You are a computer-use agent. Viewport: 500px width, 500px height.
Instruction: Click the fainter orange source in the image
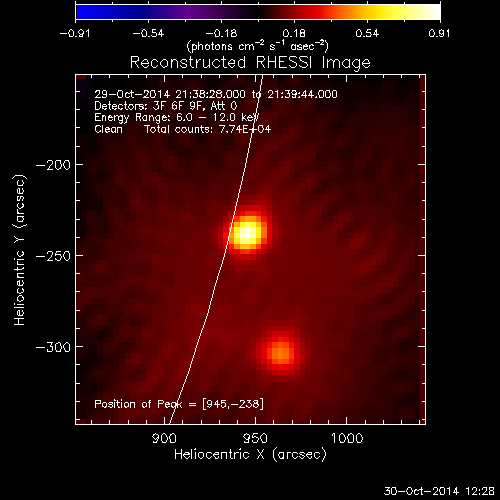coord(280,353)
